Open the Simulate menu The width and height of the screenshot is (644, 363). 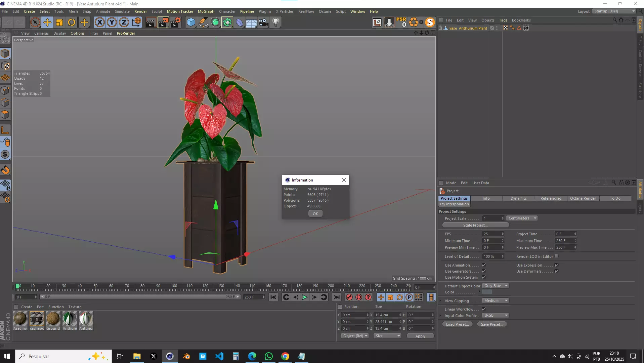tap(122, 11)
